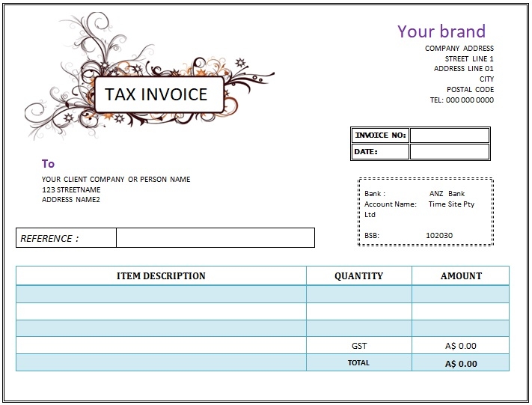Select the QUANTITY column header
The height and width of the screenshot is (405, 532).
point(358,275)
